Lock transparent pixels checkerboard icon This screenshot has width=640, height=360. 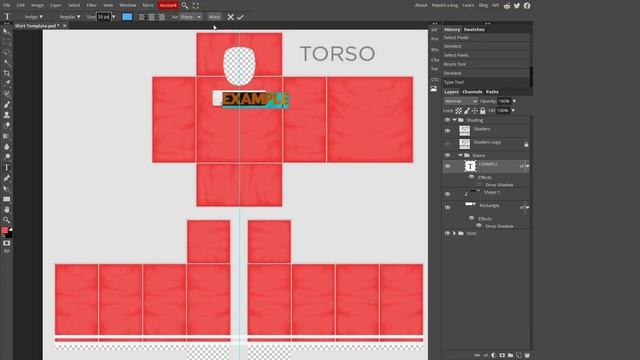(x=459, y=111)
